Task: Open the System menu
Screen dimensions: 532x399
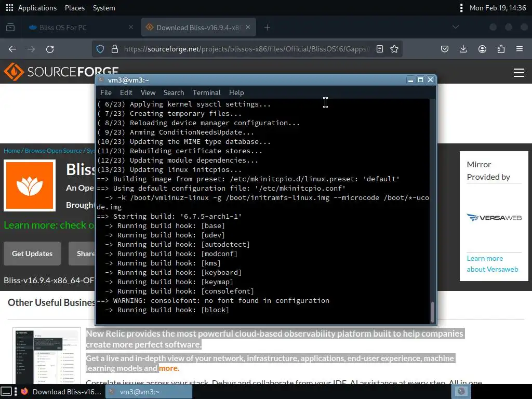Action: (104, 8)
